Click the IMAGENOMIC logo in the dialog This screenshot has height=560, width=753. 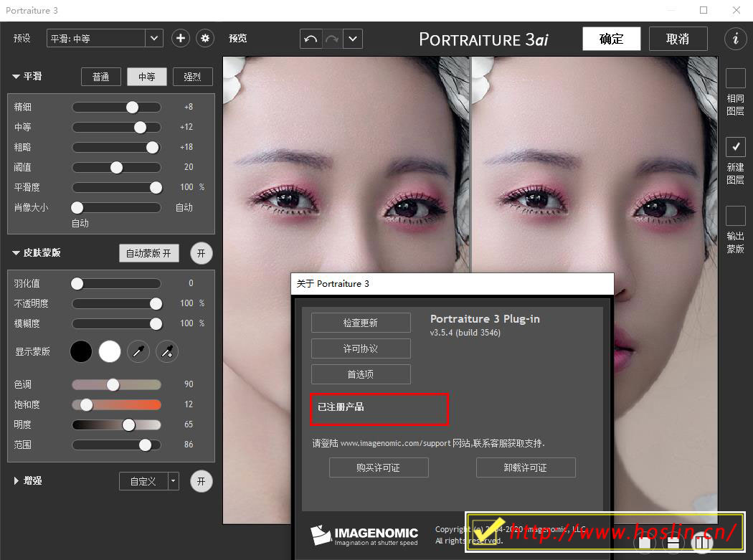tap(364, 535)
